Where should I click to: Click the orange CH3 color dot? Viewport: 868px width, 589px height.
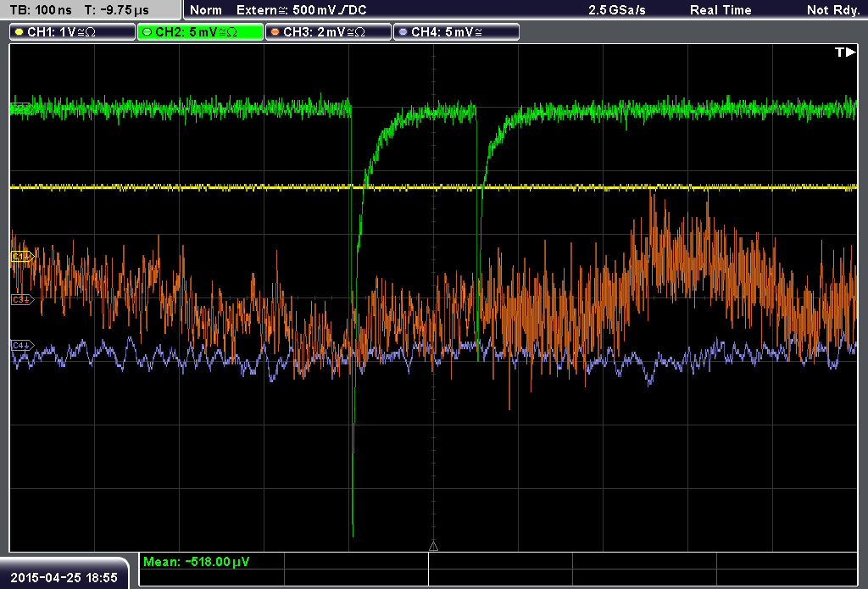click(x=275, y=32)
